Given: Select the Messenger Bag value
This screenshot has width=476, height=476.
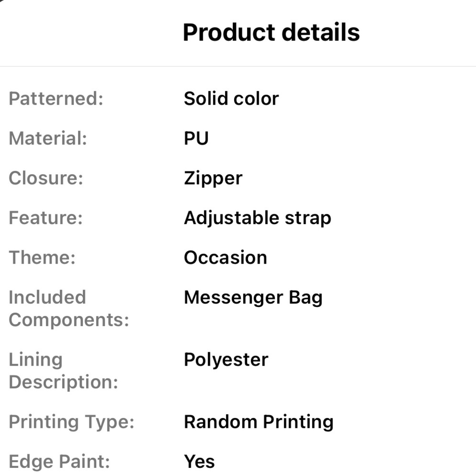Looking at the screenshot, I should coord(253,298).
